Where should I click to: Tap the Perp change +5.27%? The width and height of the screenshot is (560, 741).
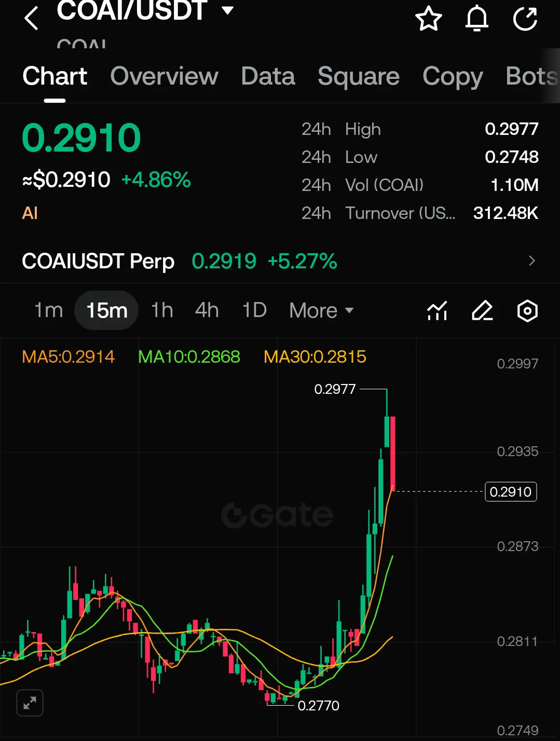click(x=302, y=261)
